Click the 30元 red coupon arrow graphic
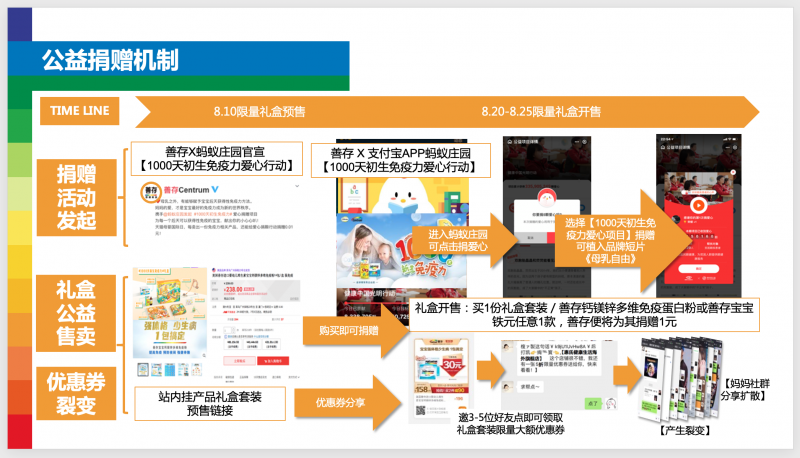Viewport: 800px width, 458px height. [452, 366]
